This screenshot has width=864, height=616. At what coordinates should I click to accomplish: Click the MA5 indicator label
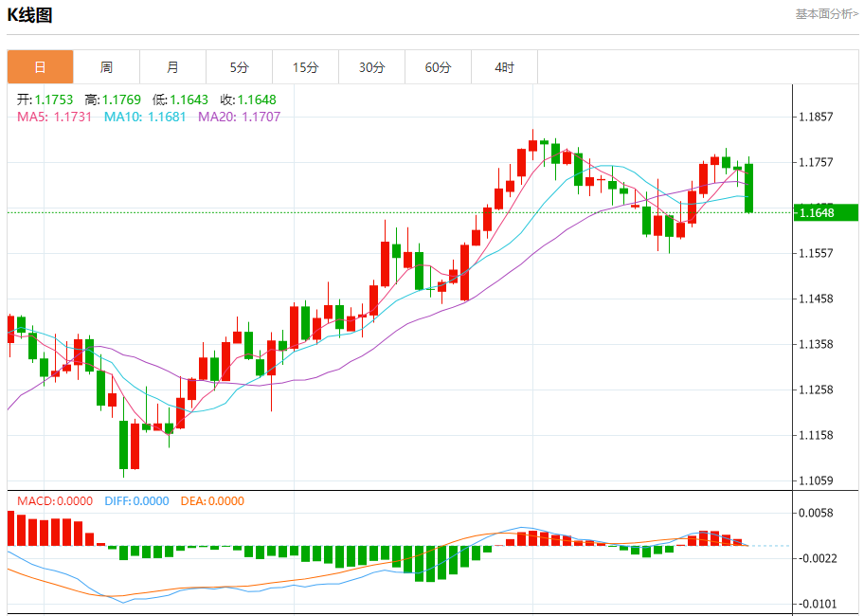click(x=55, y=117)
